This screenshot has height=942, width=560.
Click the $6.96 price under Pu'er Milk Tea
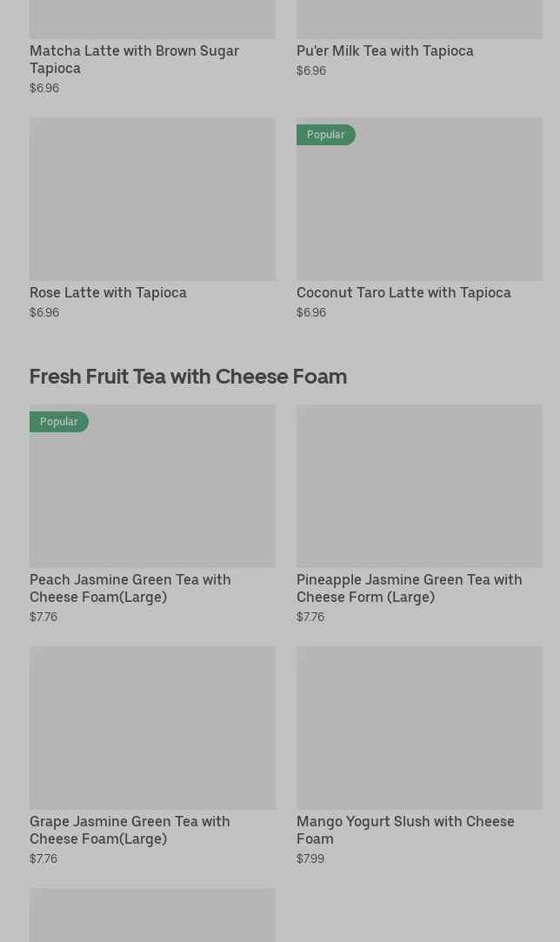click(x=311, y=70)
